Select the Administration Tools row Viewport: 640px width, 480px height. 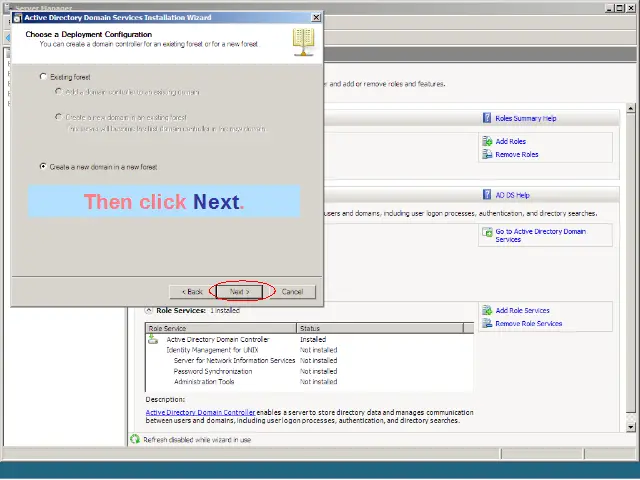click(x=309, y=382)
